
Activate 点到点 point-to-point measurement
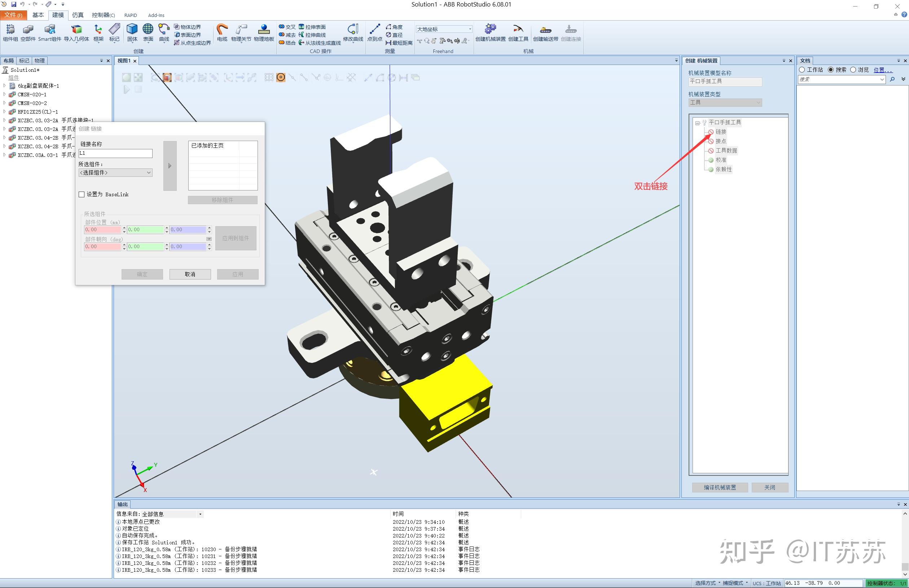click(x=374, y=32)
